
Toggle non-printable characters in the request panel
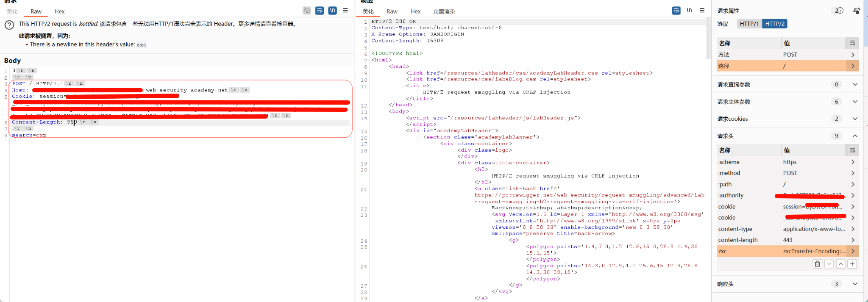click(333, 11)
